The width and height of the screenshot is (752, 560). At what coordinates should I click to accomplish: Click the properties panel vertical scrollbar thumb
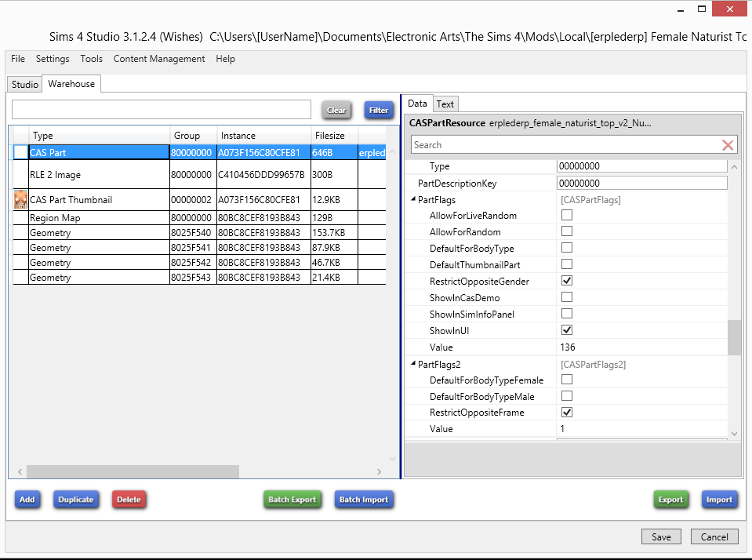coord(734,337)
